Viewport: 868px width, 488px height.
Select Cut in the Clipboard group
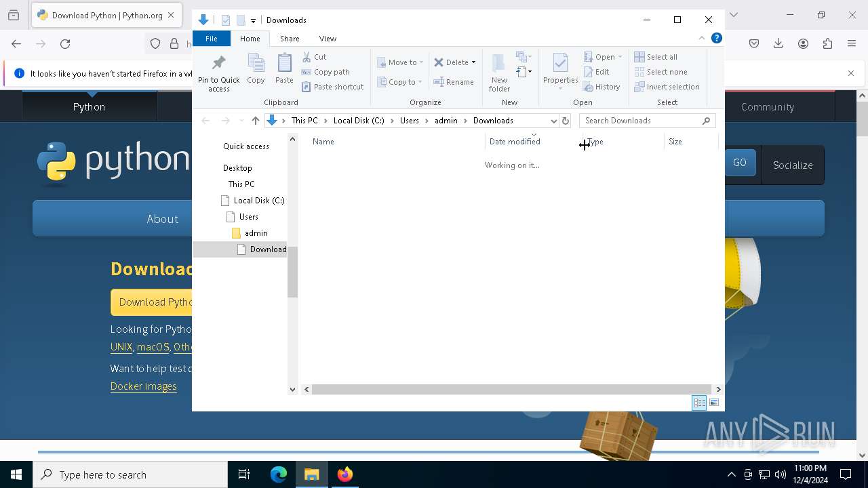point(314,57)
